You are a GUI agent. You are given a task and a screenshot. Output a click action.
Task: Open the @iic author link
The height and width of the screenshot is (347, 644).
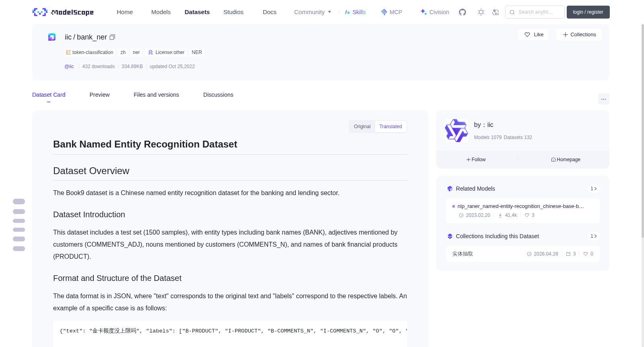[69, 66]
